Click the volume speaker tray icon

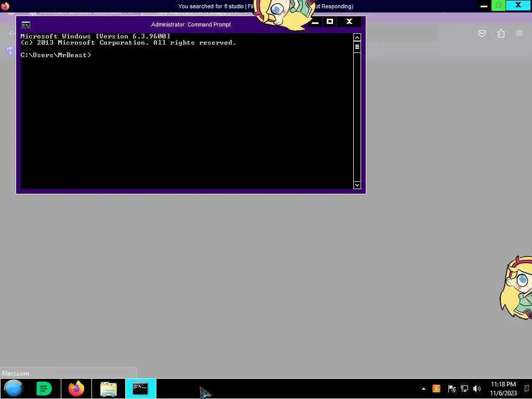477,389
